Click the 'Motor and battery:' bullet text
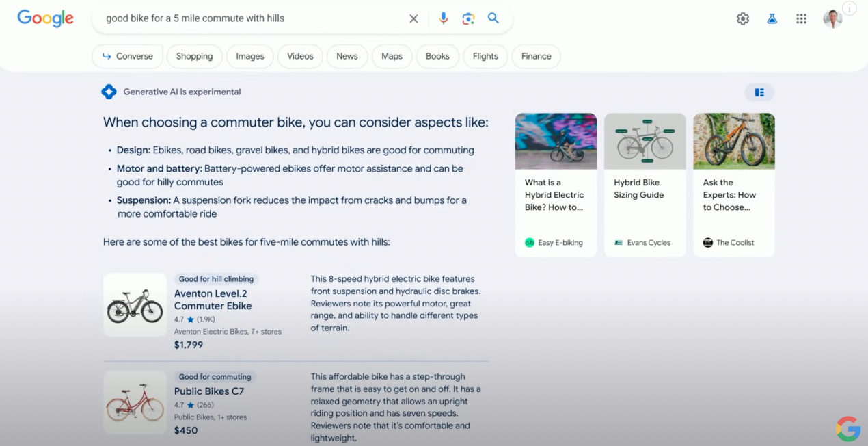Viewport: 868px width, 446px height. 290,175
